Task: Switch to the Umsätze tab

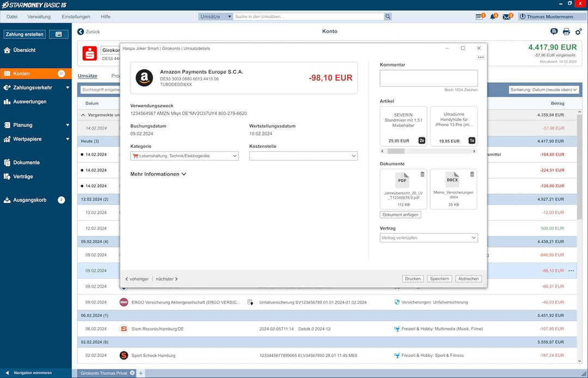Action: (x=88, y=76)
